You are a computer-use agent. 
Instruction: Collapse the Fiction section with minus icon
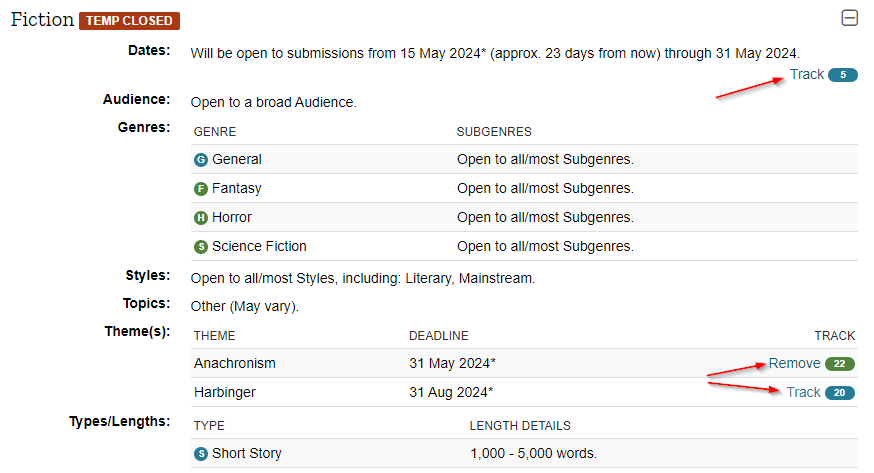pos(849,18)
